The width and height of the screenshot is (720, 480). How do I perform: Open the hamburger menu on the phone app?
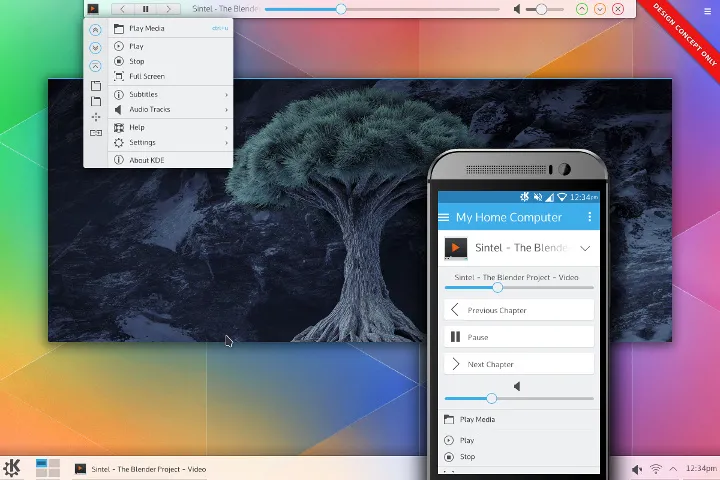pos(444,217)
